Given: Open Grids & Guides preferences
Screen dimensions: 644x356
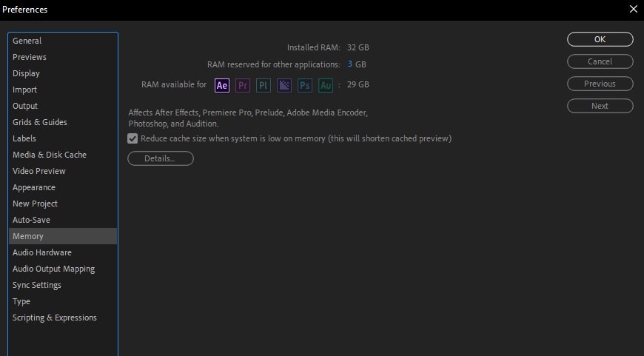Looking at the screenshot, I should pyautogui.click(x=63, y=122).
